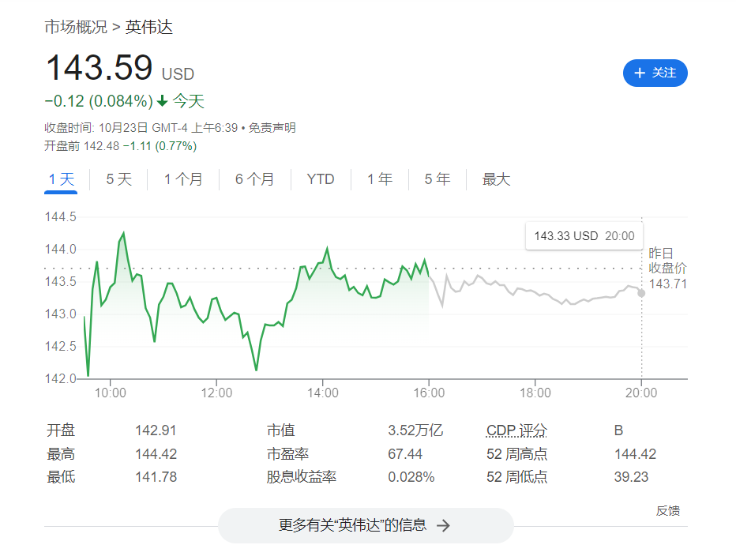Show the 6 个月 chart range
Viewport: 736px width, 560px height.
pyautogui.click(x=254, y=179)
